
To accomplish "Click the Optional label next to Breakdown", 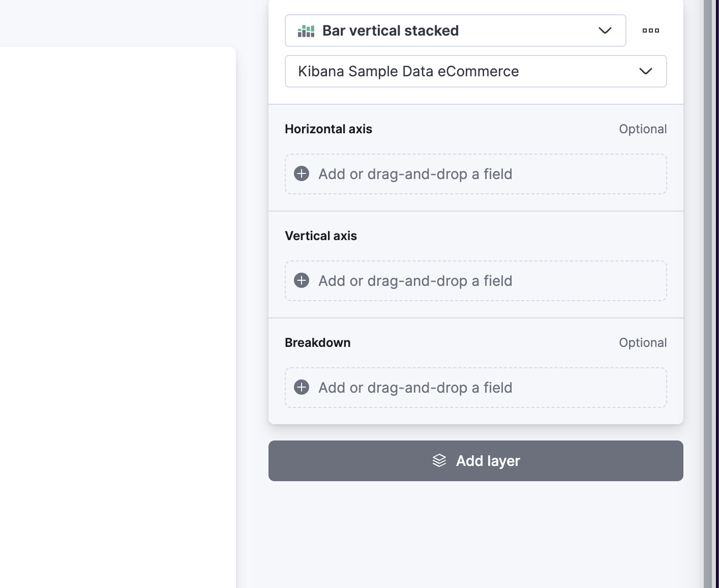I will click(643, 342).
